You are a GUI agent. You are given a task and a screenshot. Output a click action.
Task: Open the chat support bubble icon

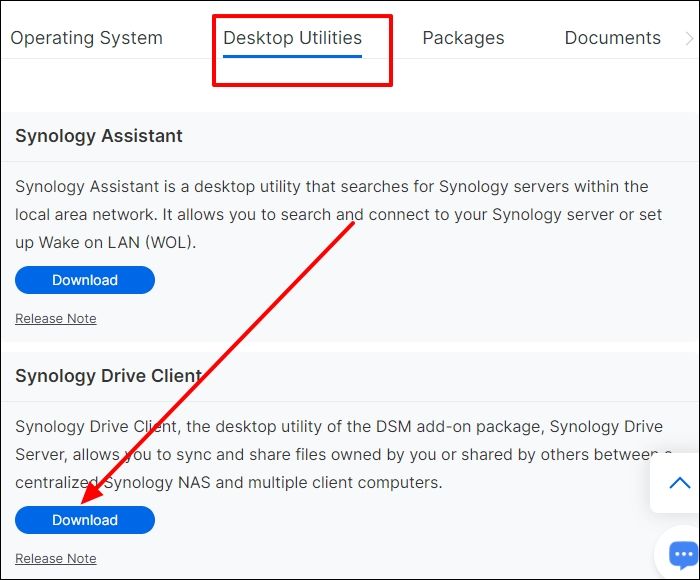(x=684, y=555)
